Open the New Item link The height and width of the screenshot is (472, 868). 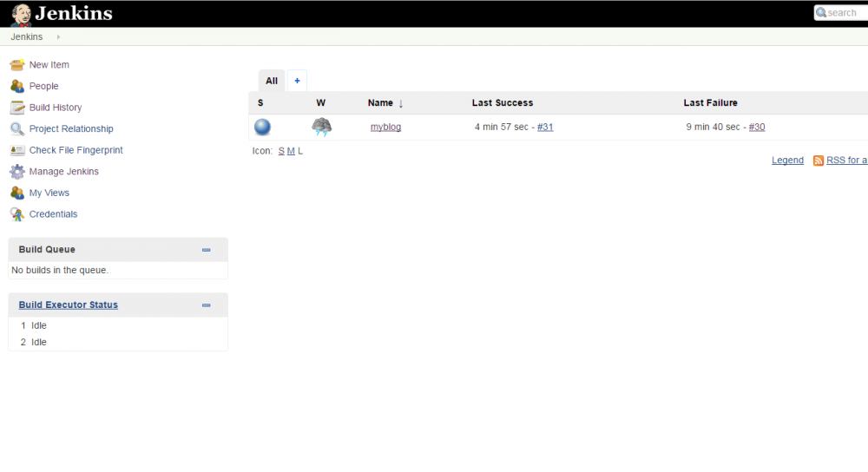[x=49, y=65]
